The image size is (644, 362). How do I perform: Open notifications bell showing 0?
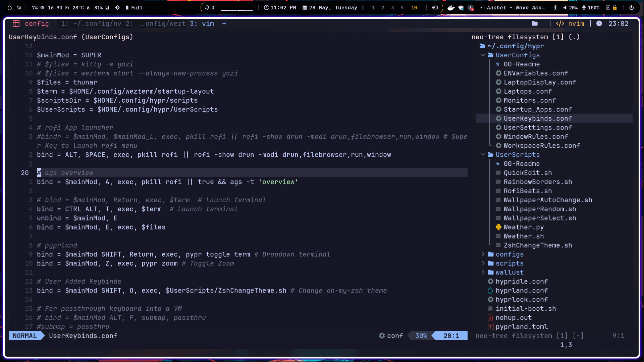(x=210, y=8)
